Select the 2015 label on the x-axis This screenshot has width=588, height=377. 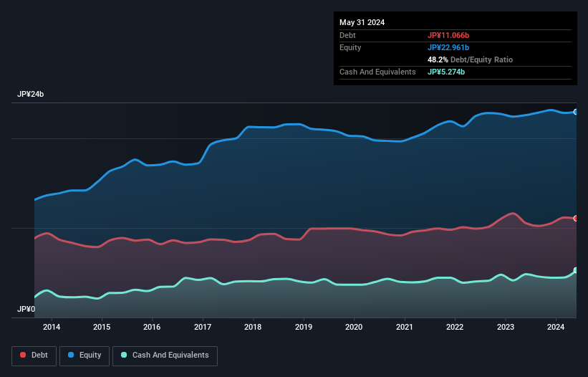tap(102, 327)
